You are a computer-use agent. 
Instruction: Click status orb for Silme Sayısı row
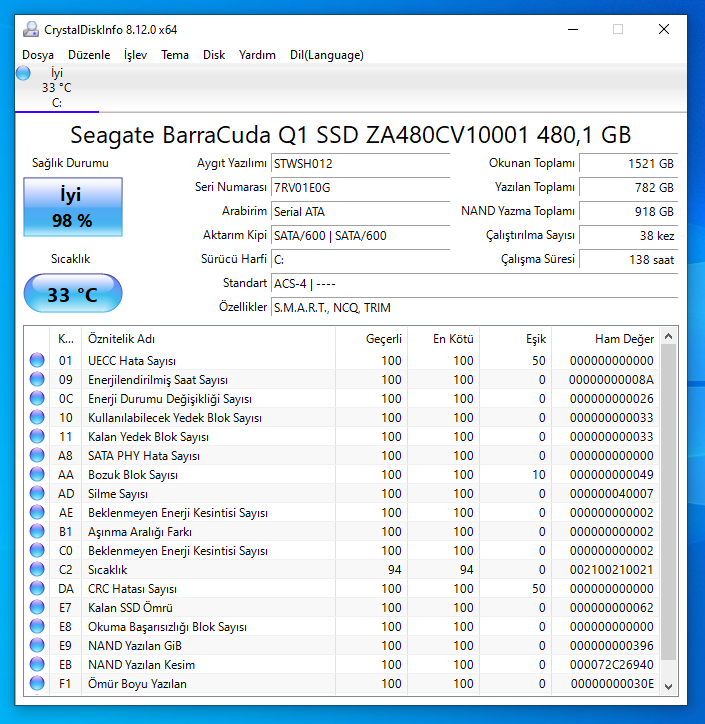37,493
